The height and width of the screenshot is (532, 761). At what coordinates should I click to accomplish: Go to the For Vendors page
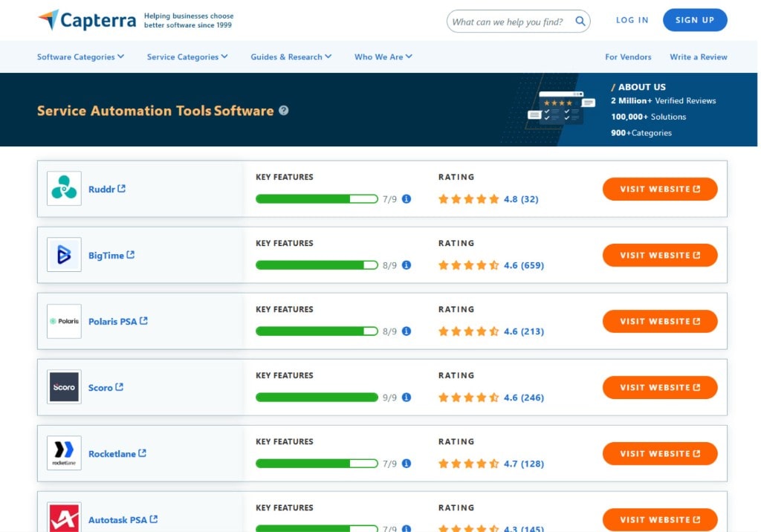(x=628, y=57)
